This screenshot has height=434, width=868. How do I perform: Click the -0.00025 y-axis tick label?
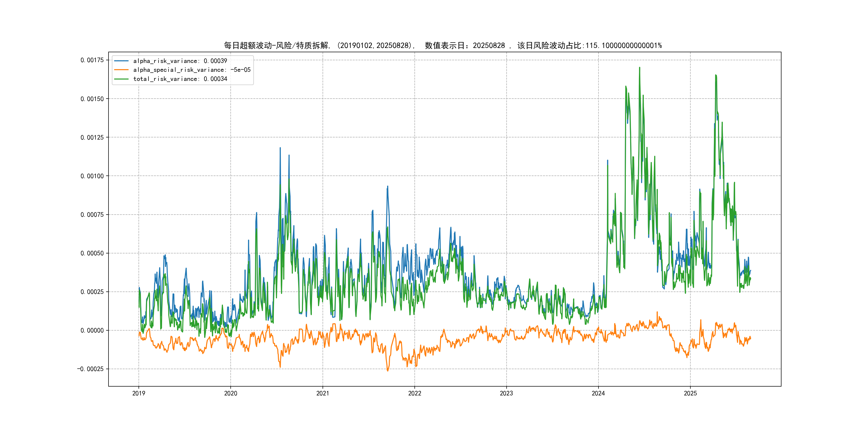(90, 369)
